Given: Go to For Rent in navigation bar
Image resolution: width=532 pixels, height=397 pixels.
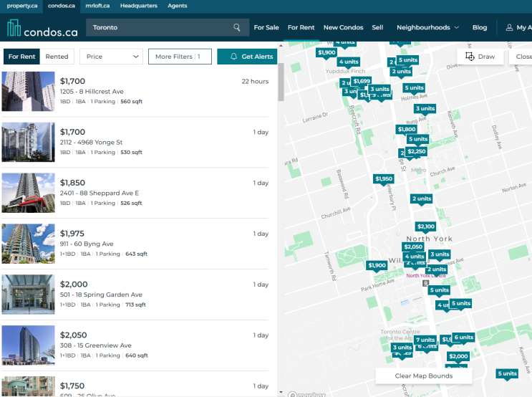Looking at the screenshot, I should [x=301, y=27].
